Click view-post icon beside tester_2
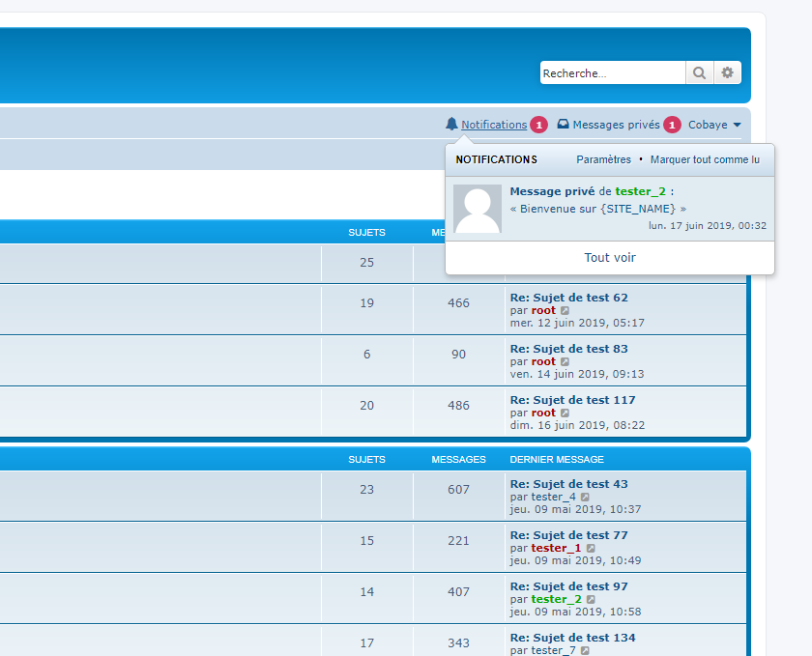 coord(591,599)
